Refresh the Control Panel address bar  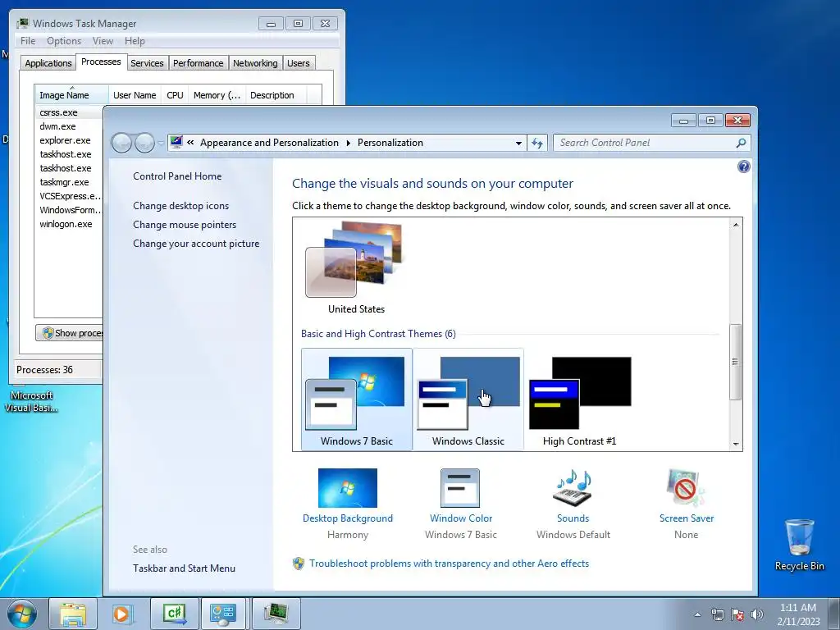pos(537,143)
